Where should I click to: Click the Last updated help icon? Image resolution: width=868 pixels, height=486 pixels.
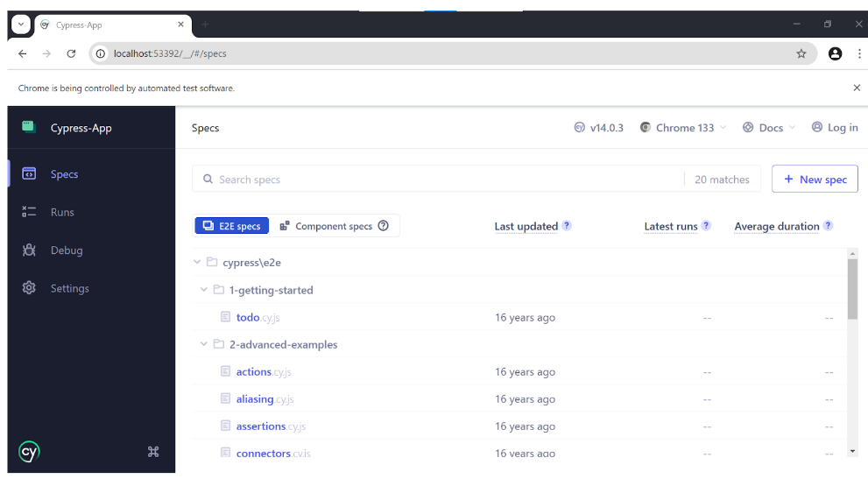click(x=567, y=226)
